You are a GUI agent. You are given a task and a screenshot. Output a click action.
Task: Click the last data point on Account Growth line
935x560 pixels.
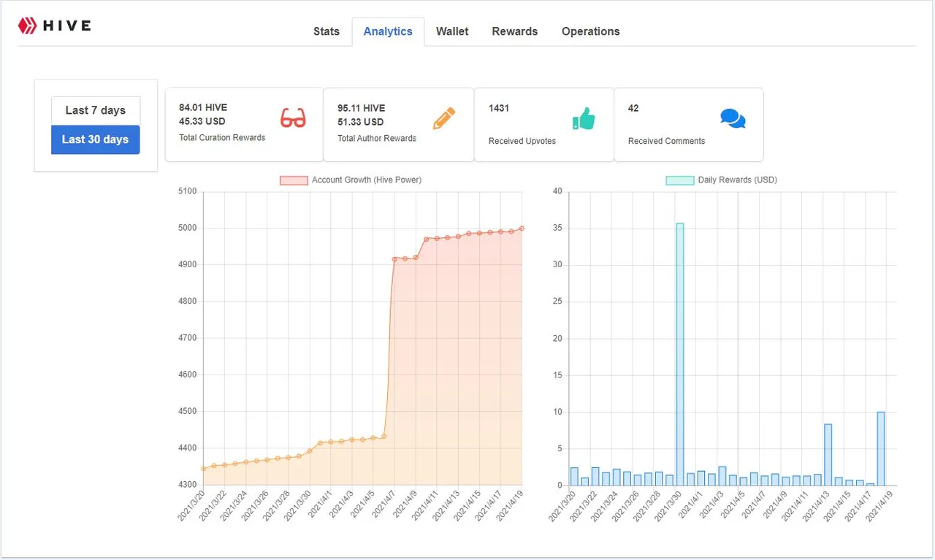click(x=522, y=229)
